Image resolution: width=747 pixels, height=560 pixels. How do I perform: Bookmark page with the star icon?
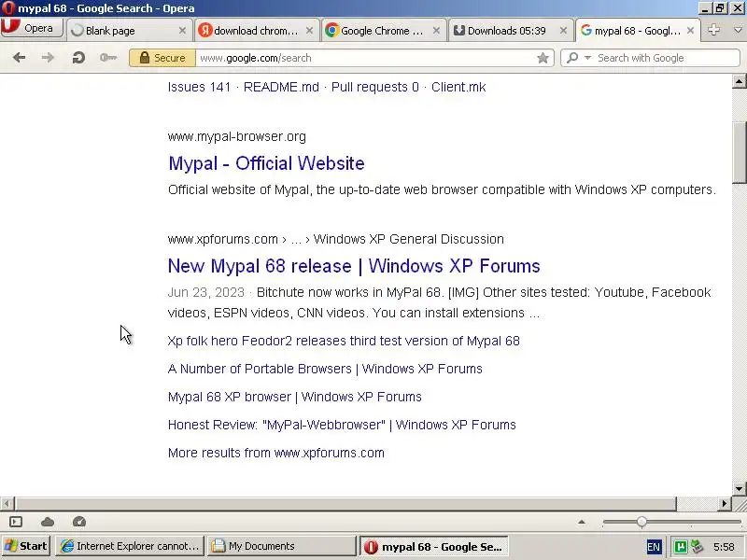coord(543,58)
